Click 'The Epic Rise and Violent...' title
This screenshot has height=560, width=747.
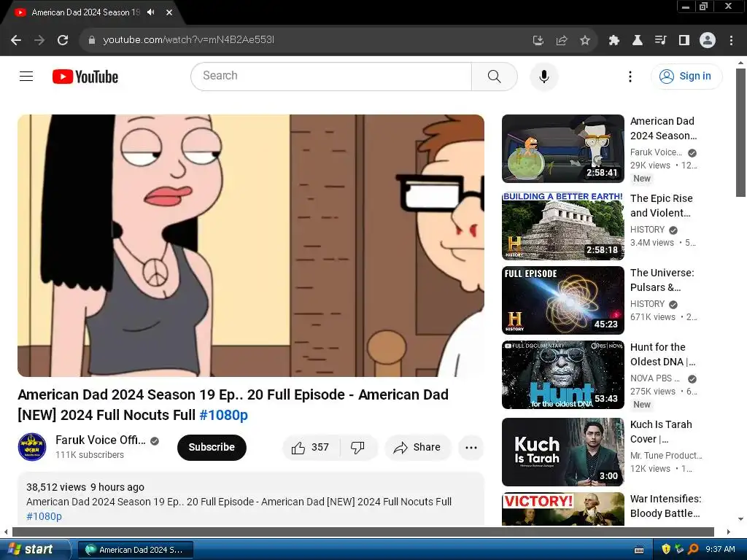pos(662,206)
